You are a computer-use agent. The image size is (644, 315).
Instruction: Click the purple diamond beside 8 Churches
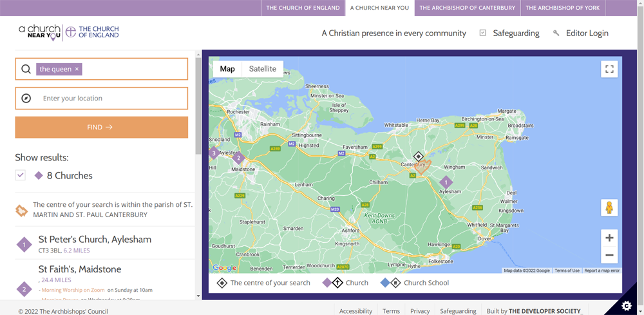pos(39,176)
